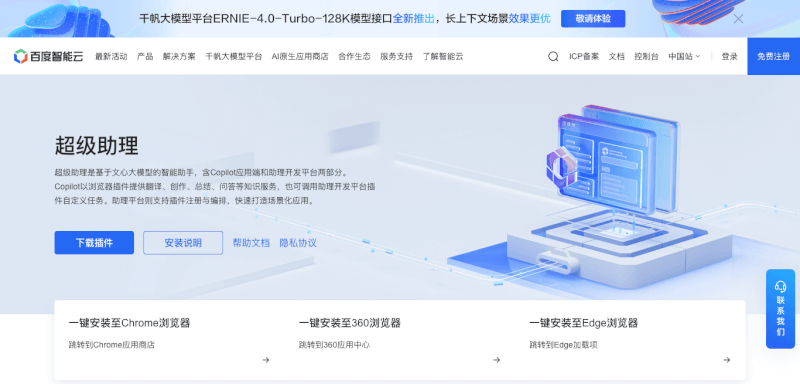Click the headset contact-us icon
Image resolution: width=800 pixels, height=384 pixels.
coord(781,286)
